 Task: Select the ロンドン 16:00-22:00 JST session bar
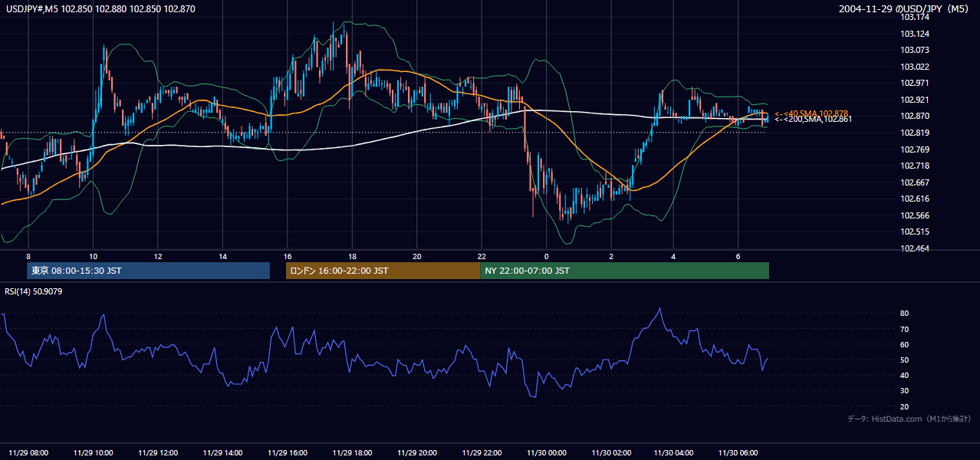(x=383, y=271)
